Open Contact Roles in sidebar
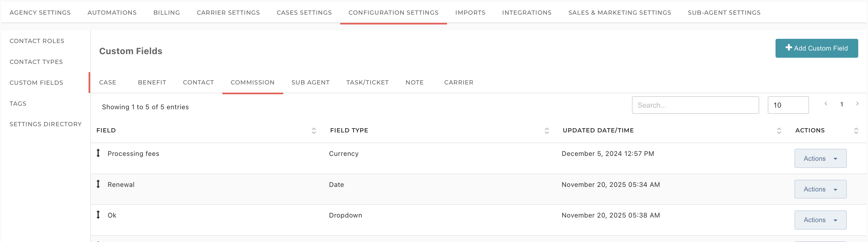This screenshot has width=868, height=242. click(37, 41)
